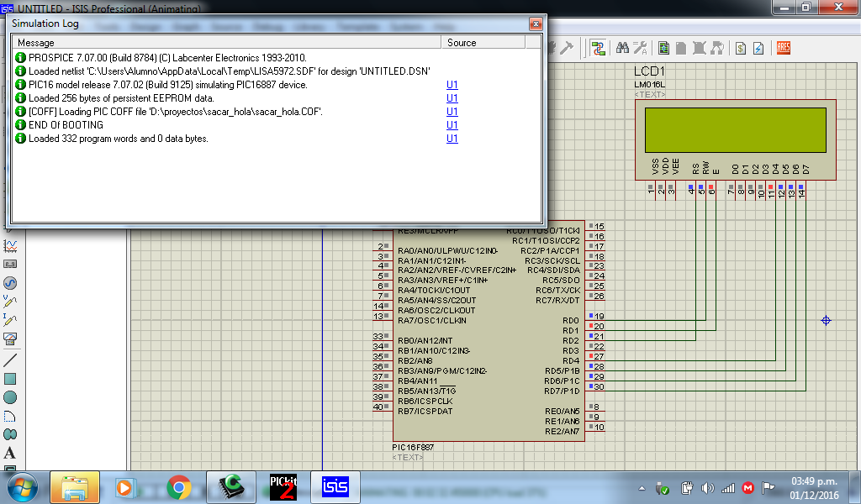Open the taskbar clock and date

tap(814, 488)
